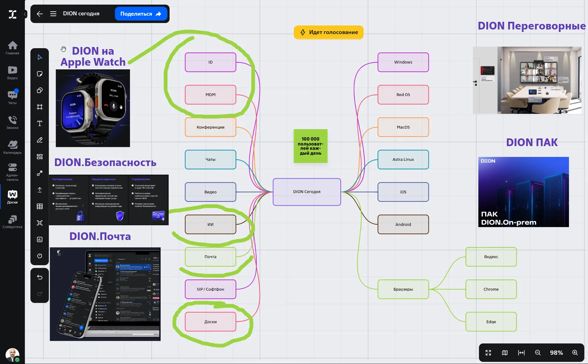Open the chart tool in toolbar
Viewport: 588px width, 364px height.
click(x=40, y=240)
